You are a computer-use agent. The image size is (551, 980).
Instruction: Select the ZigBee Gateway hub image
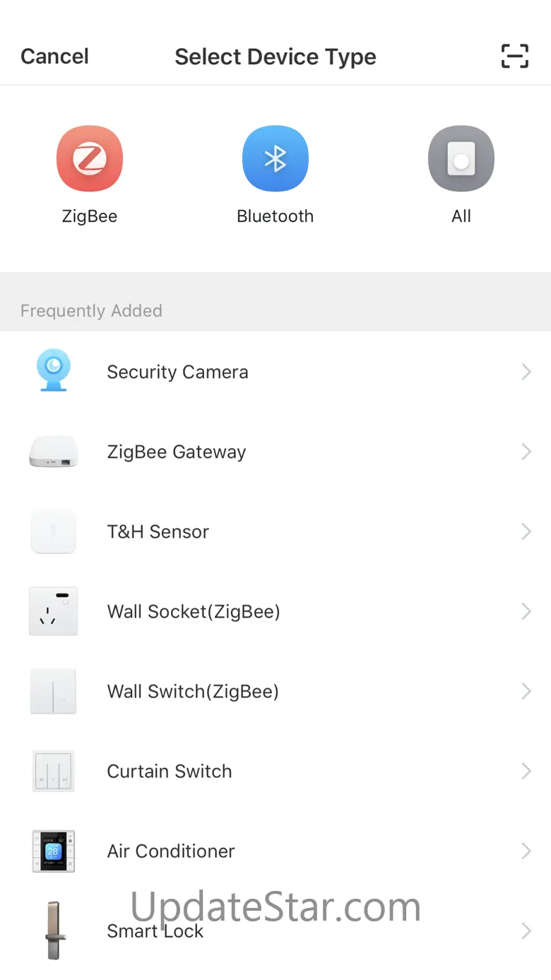pos(53,452)
